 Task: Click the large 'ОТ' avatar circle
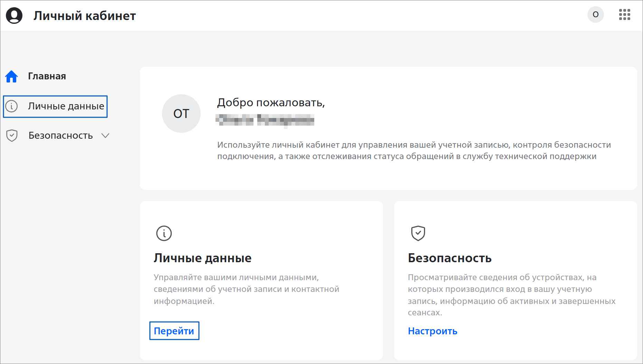(x=181, y=114)
